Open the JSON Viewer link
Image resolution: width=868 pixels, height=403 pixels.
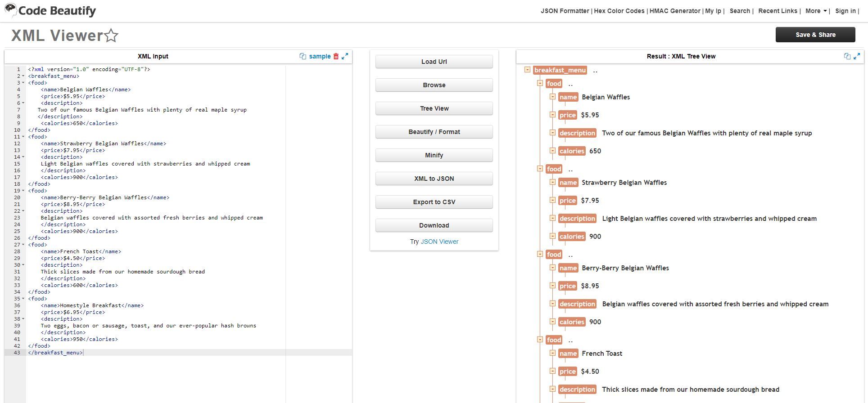(x=439, y=242)
